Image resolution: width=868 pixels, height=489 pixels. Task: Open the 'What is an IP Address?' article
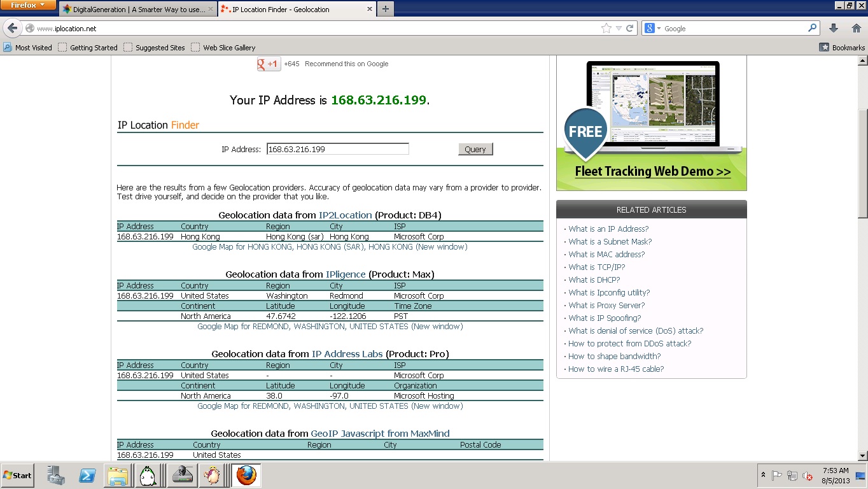[608, 229]
